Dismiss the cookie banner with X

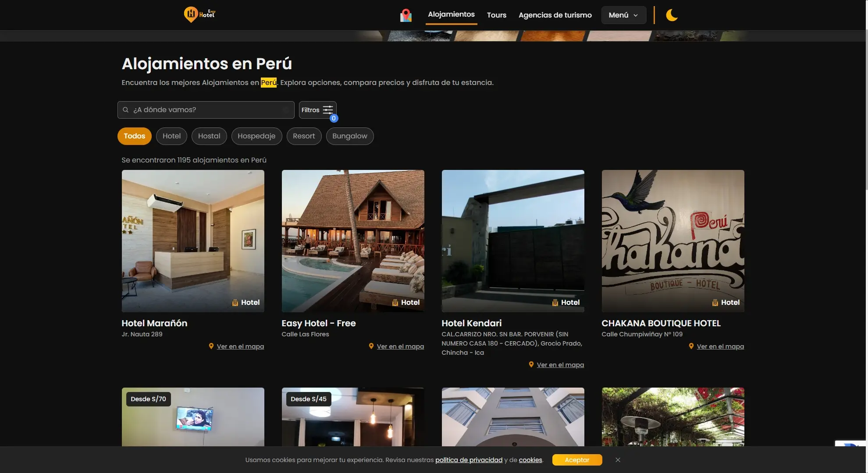[x=618, y=460]
